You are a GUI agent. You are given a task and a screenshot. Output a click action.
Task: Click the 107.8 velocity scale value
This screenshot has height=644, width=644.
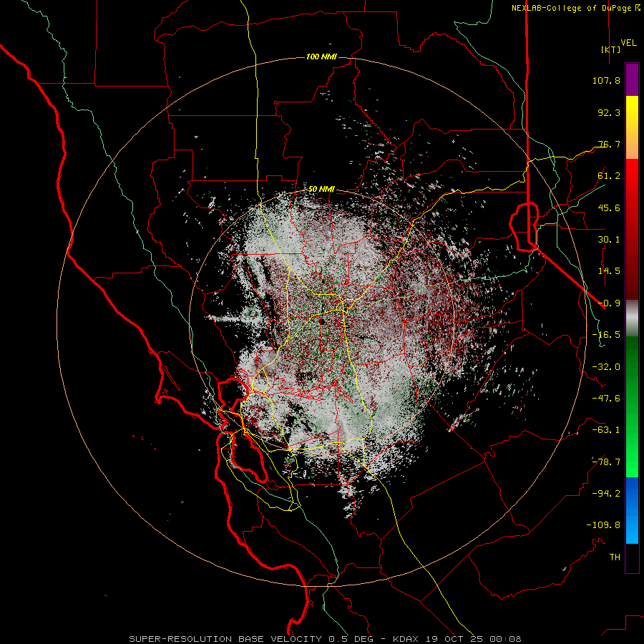click(606, 80)
